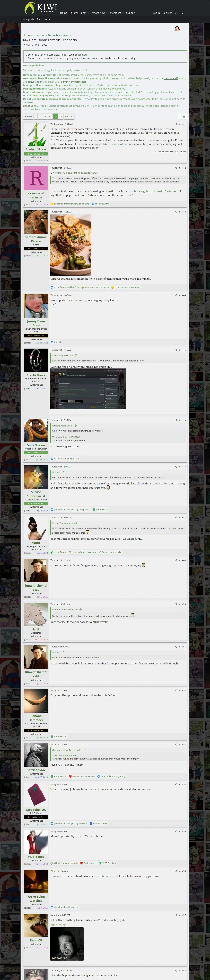
Task: Click Banana Hammock avatar image
Action: pos(36,701)
